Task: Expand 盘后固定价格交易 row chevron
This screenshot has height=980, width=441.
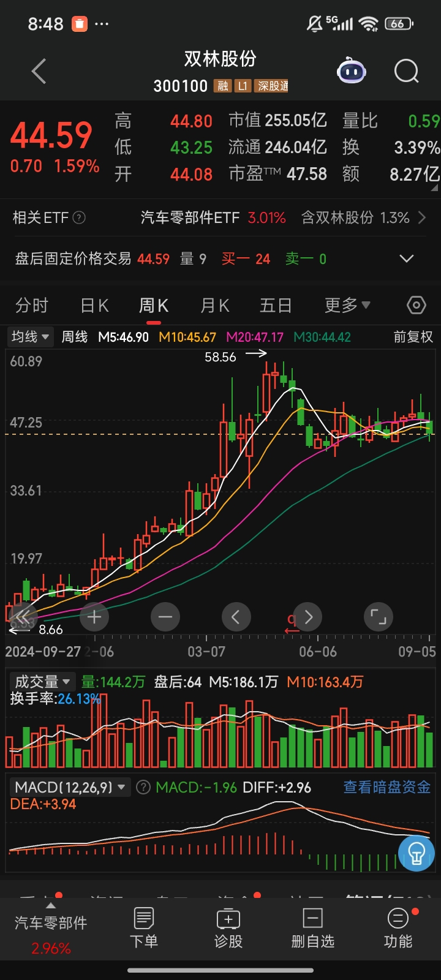Action: 407,258
